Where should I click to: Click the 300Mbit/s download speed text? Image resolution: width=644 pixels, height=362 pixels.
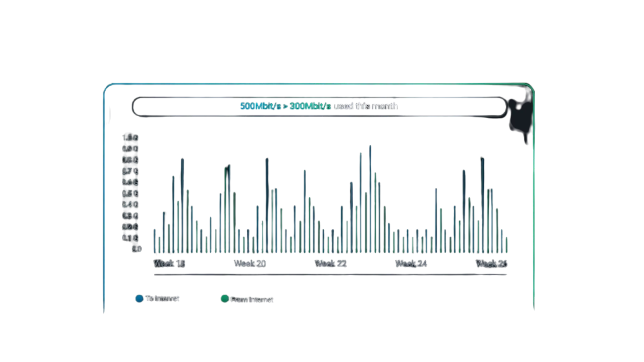(310, 106)
